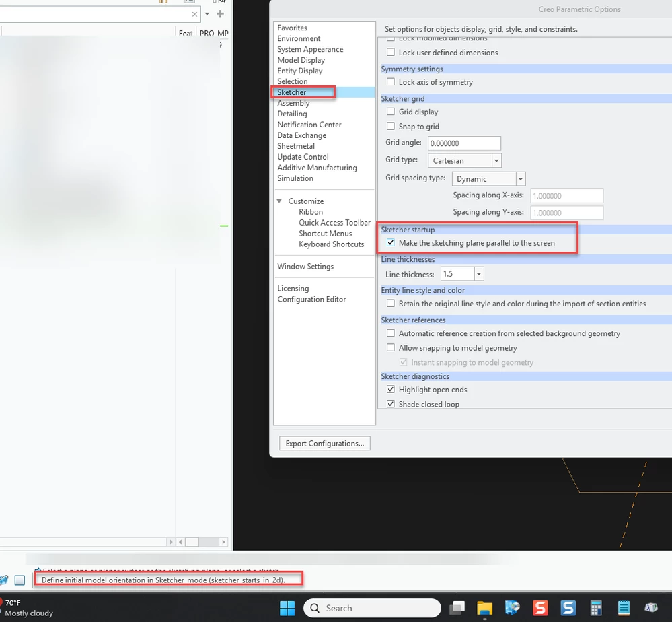Collapse the Customize tree node

(x=279, y=201)
